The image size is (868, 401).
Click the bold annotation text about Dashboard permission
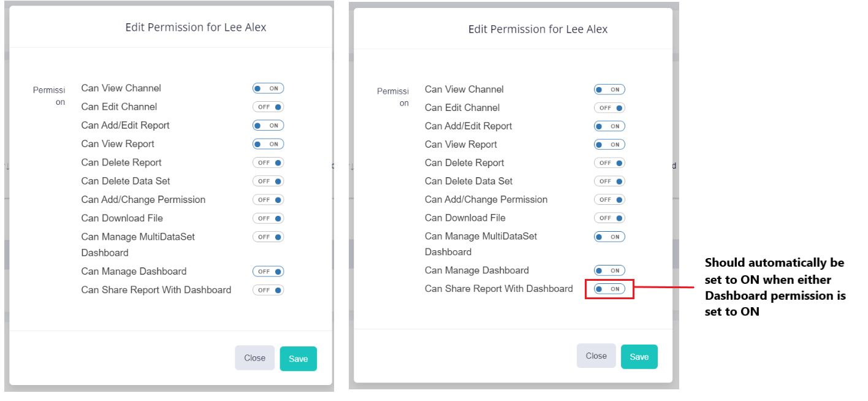[775, 287]
